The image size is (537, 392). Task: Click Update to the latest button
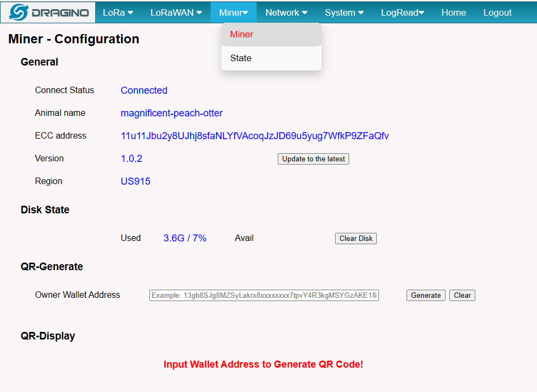coord(313,159)
